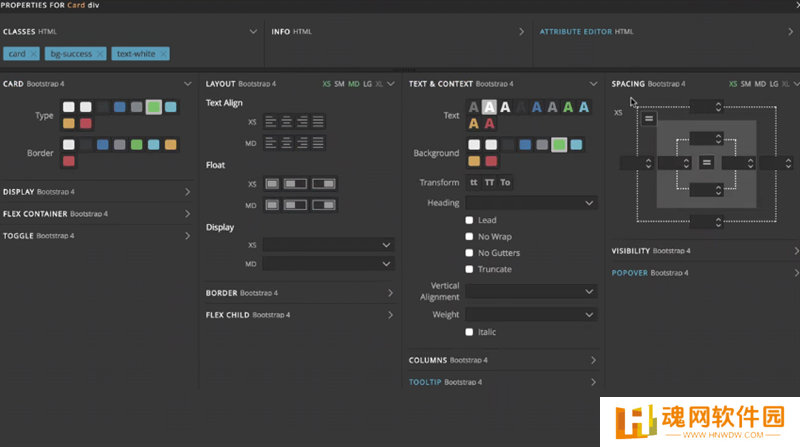Screen dimensions: 800x447
Task: Select the cyan background color swatch
Action: 576,144
